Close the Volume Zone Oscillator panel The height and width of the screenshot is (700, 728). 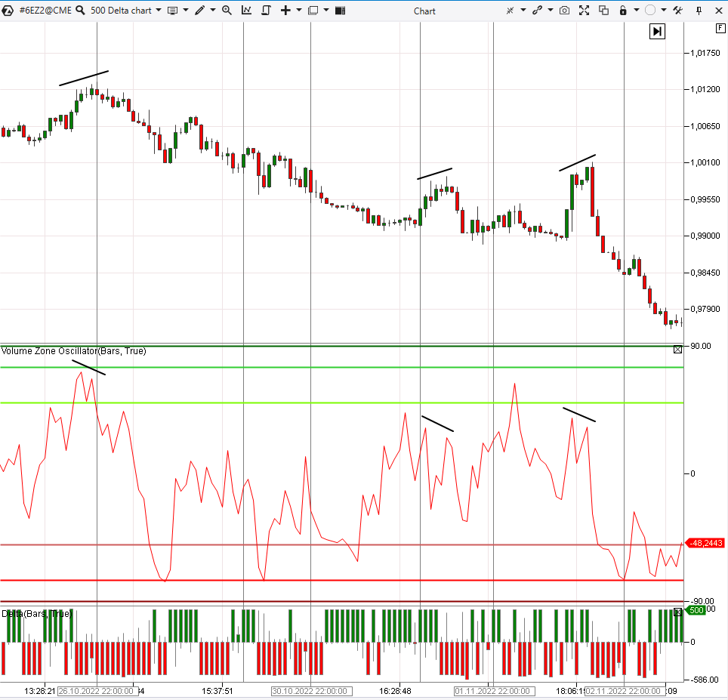(677, 349)
